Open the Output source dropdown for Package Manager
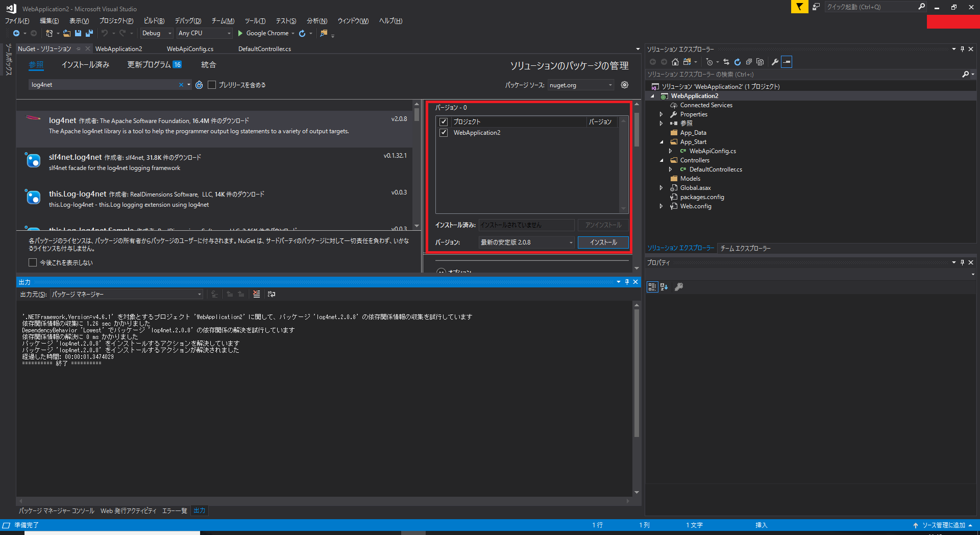This screenshot has width=980, height=535. coord(127,295)
